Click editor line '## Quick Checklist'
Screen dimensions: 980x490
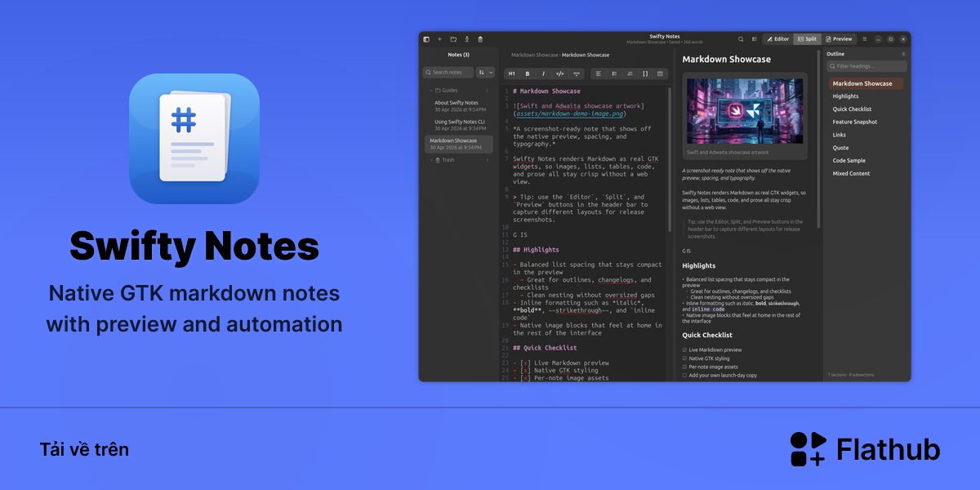click(546, 348)
